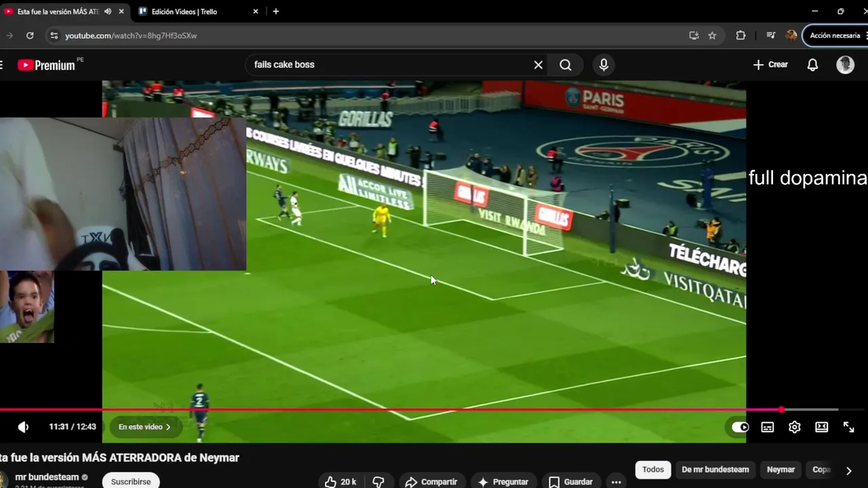Mute the YouTube video volume
The image size is (868, 488).
[x=23, y=427]
